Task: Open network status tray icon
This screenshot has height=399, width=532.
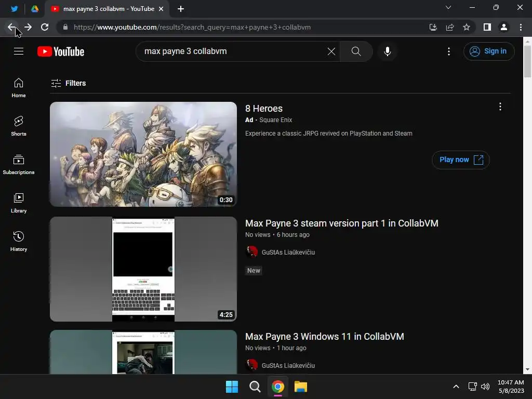Action: (472, 387)
